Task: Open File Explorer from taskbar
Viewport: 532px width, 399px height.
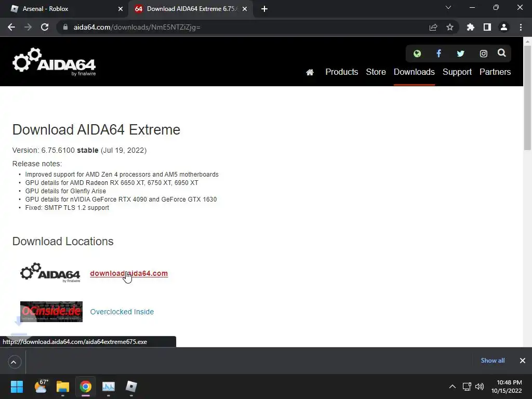Action: pos(63,387)
